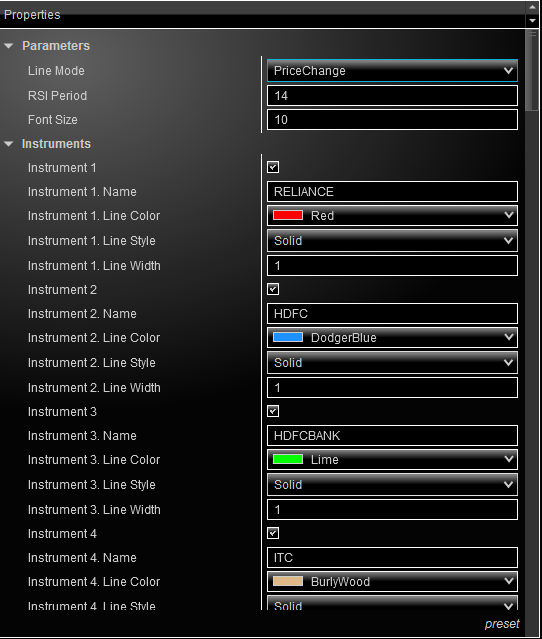Click the DodgerBlue color swatch
This screenshot has height=639, width=542.
click(x=288, y=337)
